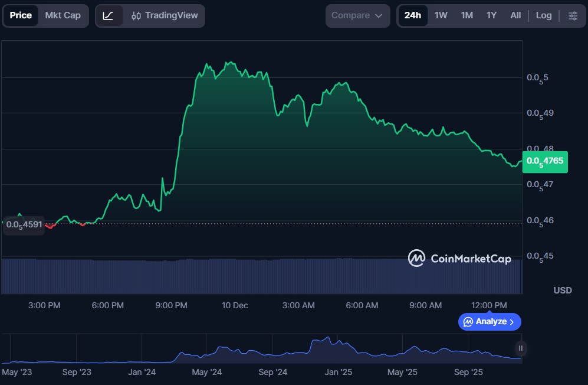Switch chart to Mkt Cap view
The height and width of the screenshot is (385, 588).
pos(63,15)
